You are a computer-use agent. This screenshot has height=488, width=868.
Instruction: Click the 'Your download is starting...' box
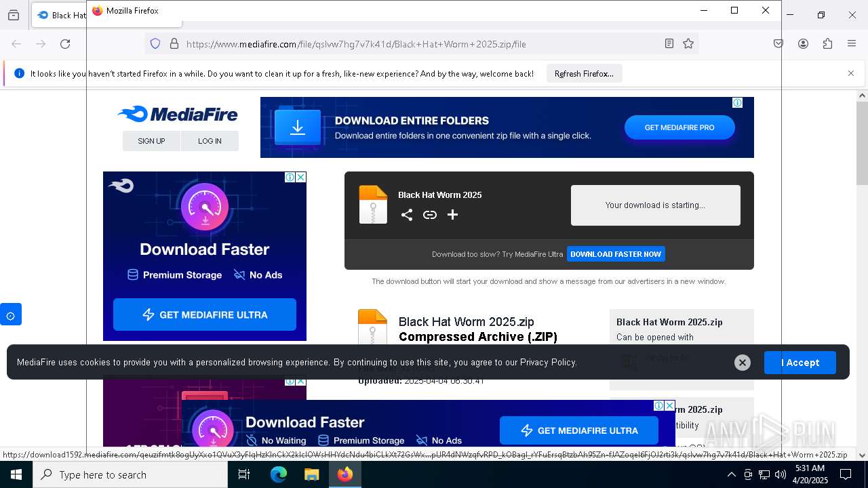[655, 205]
